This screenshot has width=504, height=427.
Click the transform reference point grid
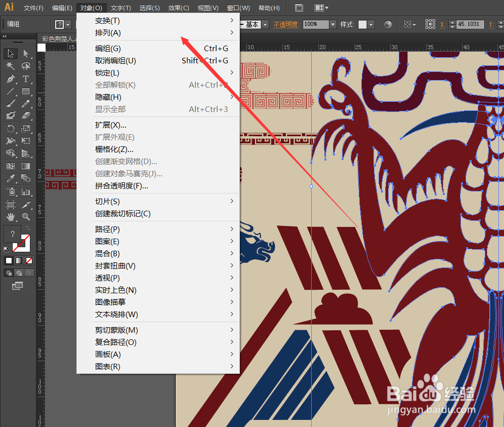click(x=430, y=24)
